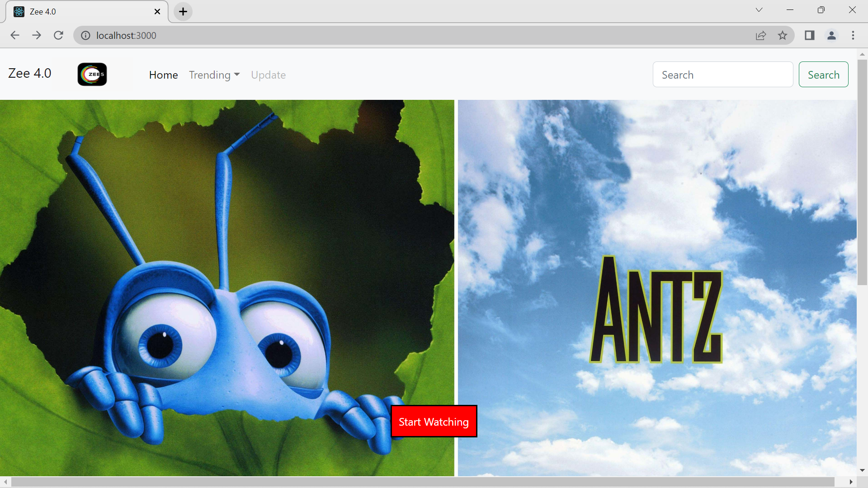This screenshot has width=868, height=488.
Task: Submit with the green Search button
Action: tap(823, 75)
